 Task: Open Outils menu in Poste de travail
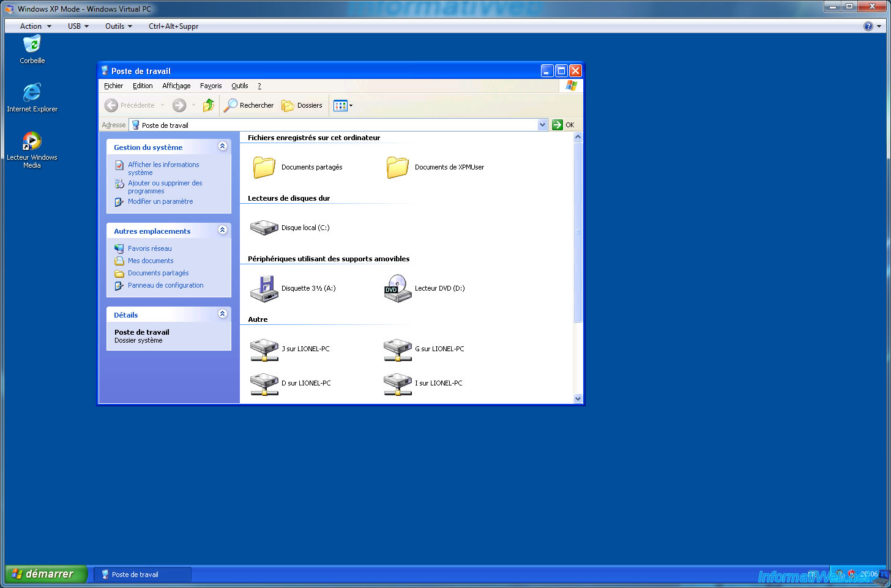pyautogui.click(x=239, y=86)
